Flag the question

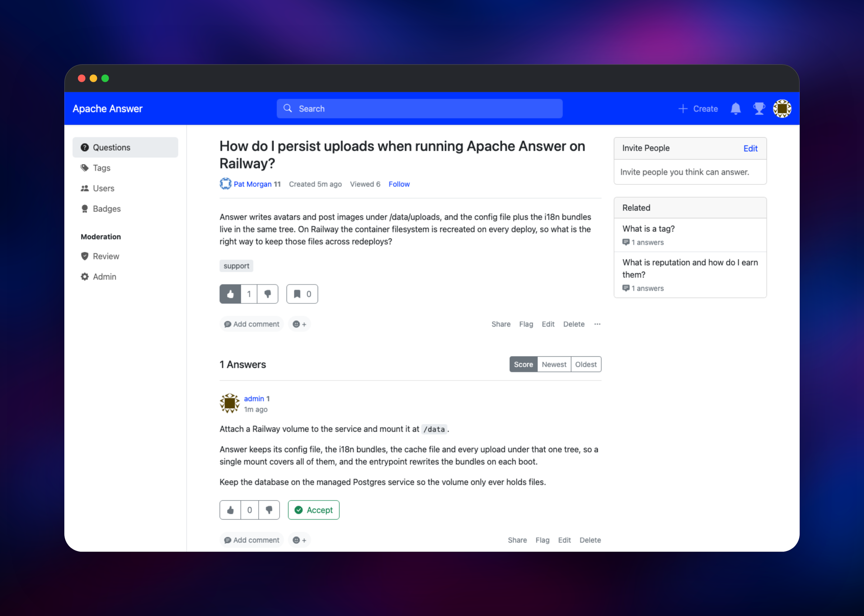tap(526, 324)
